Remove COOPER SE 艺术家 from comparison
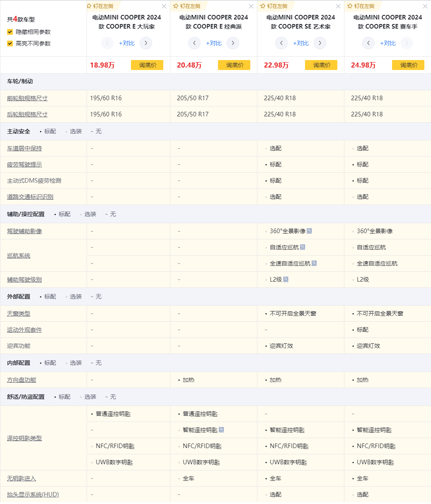Screen dimensions: 431x504 tap(338, 6)
